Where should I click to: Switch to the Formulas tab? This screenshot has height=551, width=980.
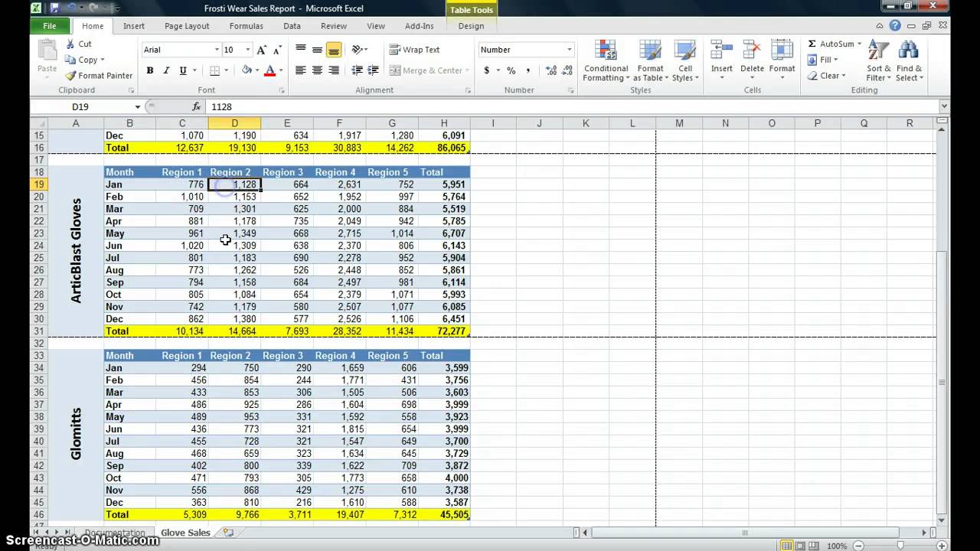(246, 26)
